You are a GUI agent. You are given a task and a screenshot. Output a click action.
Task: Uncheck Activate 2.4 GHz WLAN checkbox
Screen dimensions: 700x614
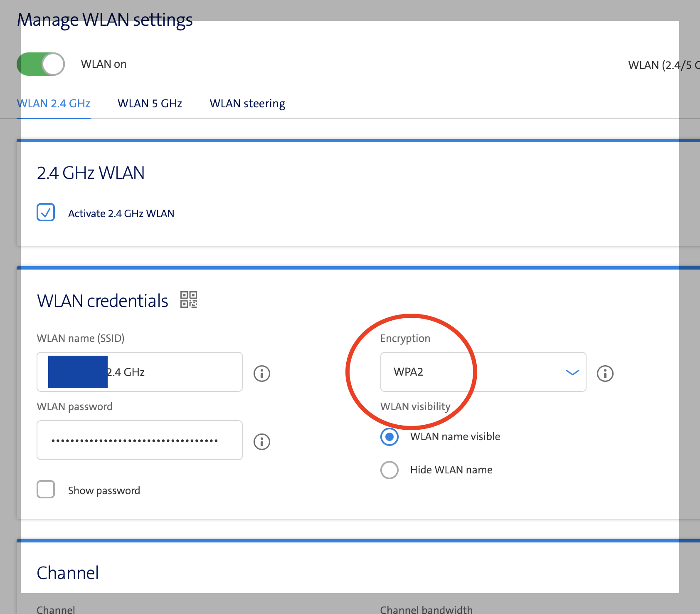(x=46, y=212)
